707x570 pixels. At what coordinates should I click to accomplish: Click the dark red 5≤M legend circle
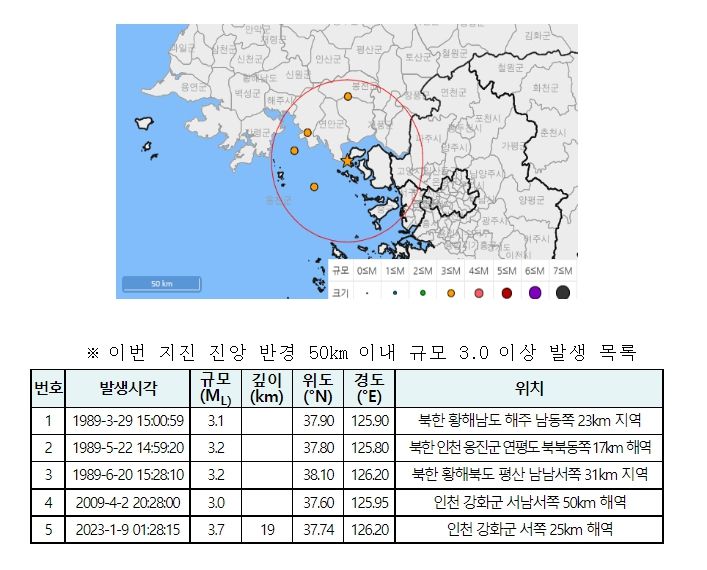[x=507, y=292]
